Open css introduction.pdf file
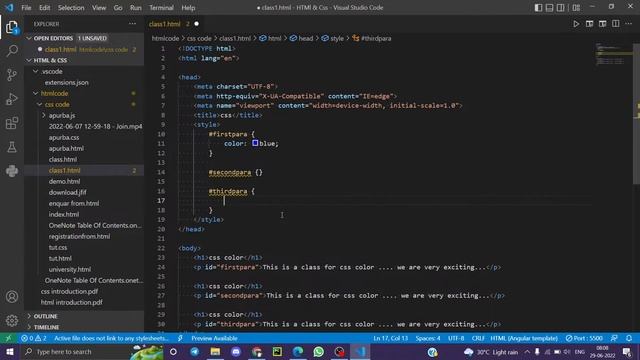 (69, 291)
